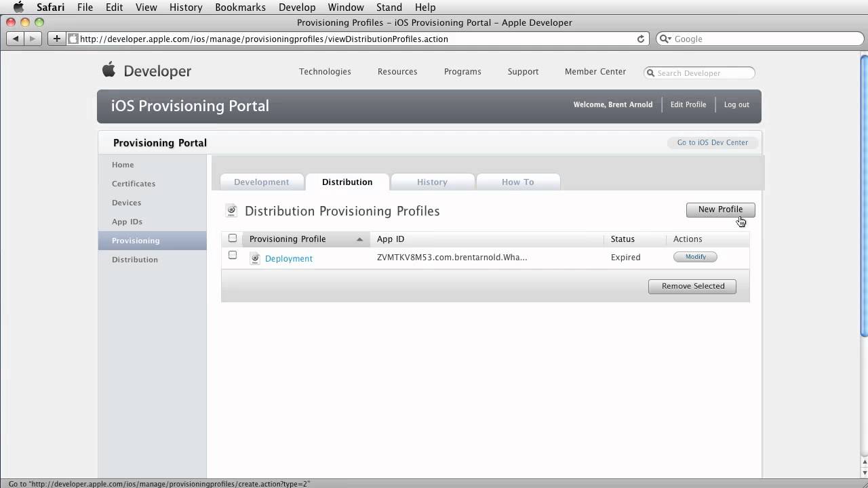Switch to the Development tab
Screen dimensions: 868x488
pyautogui.click(x=262, y=182)
